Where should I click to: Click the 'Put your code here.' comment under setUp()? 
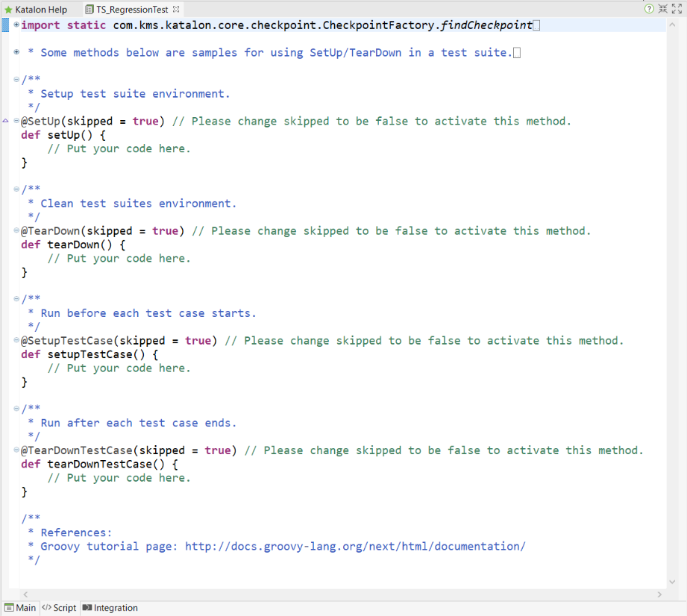click(x=119, y=148)
